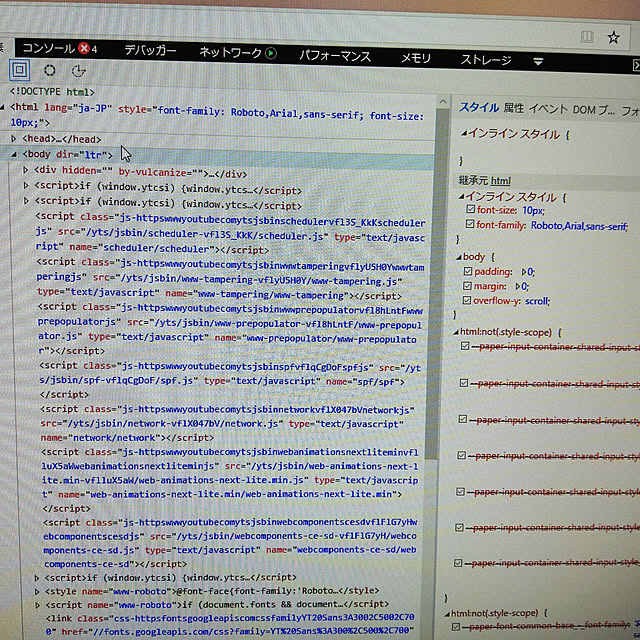Select the web-animations-next-lite script element
Screen dimensions: 640x640
click(230, 480)
